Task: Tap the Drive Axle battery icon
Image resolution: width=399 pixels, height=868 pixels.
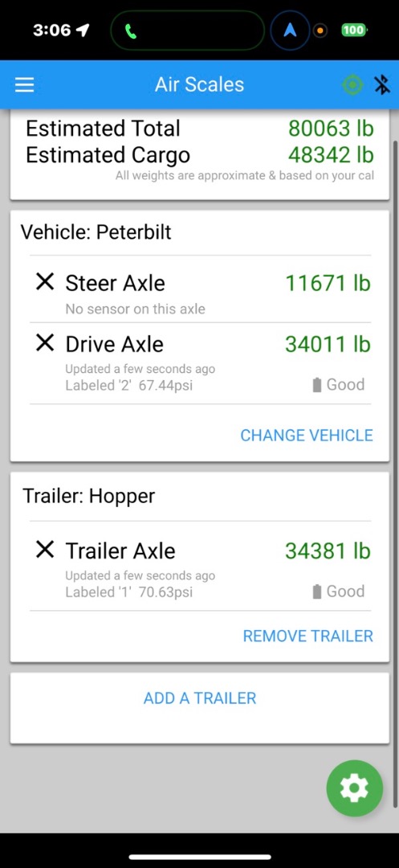Action: tap(316, 385)
